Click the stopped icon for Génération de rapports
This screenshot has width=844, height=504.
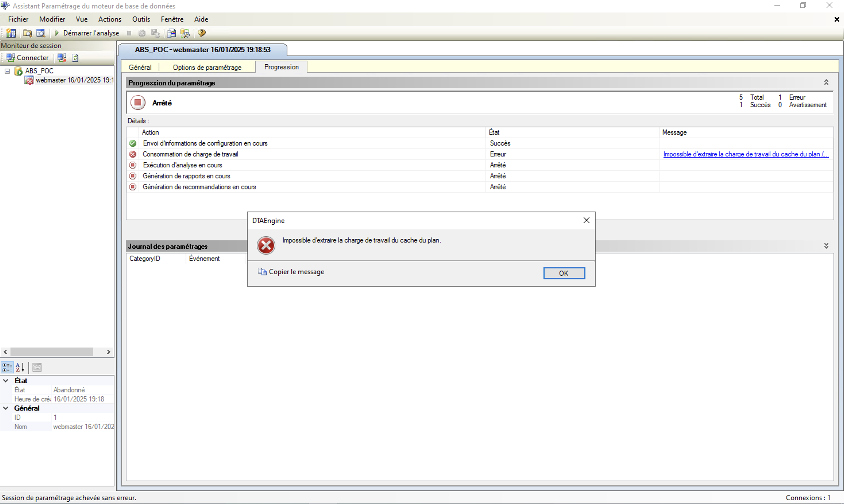[133, 176]
